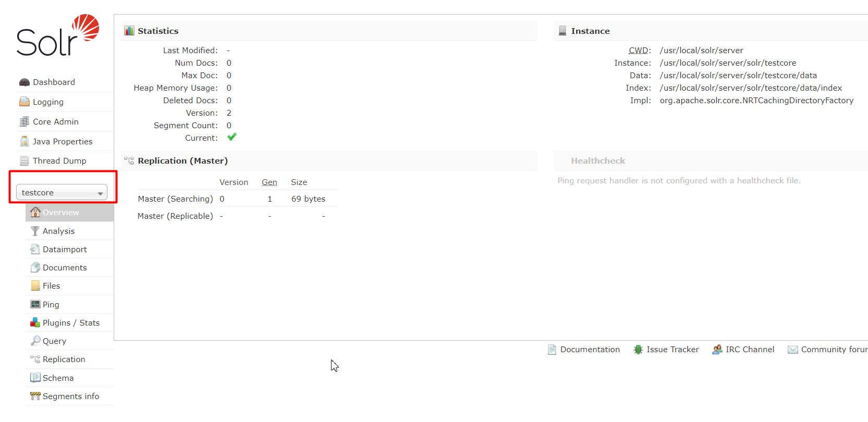
Task: Click the green Current checkmark
Action: (232, 136)
